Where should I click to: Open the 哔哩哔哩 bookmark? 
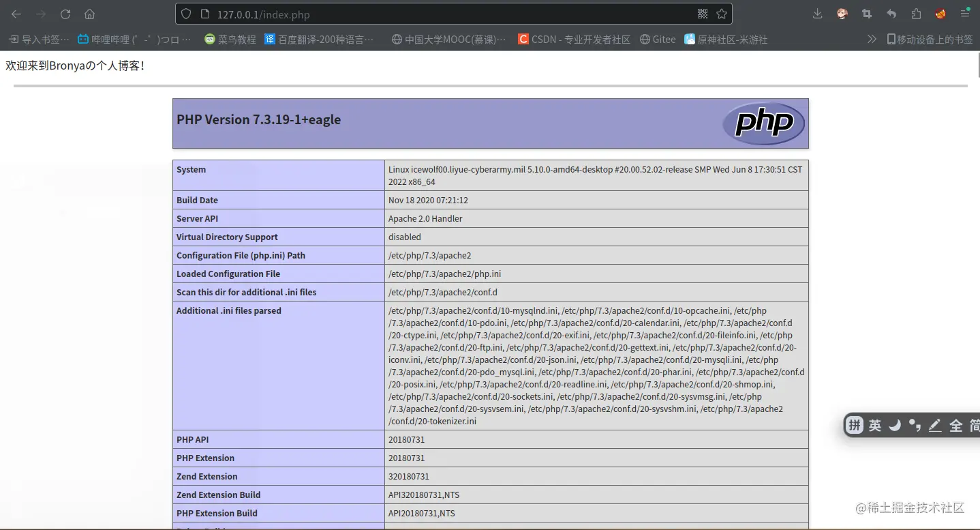click(134, 40)
